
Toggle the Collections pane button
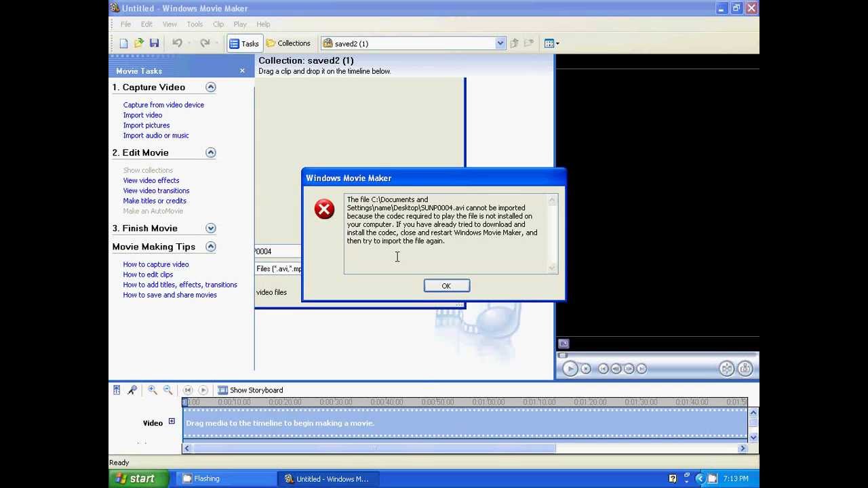(288, 43)
